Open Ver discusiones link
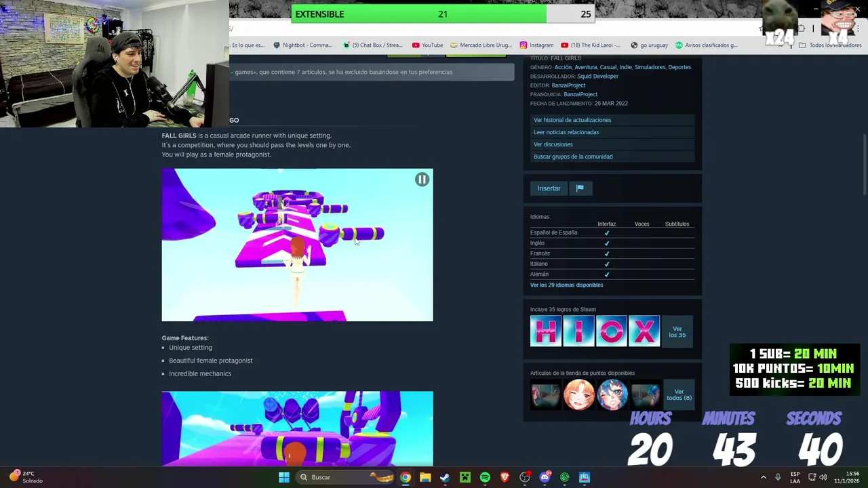The height and width of the screenshot is (488, 868). coord(553,144)
